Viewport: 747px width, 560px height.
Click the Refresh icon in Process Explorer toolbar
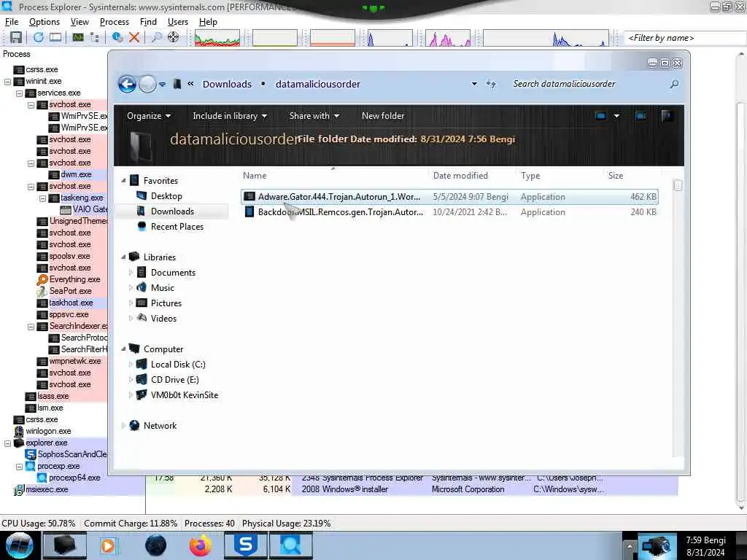pyautogui.click(x=39, y=37)
